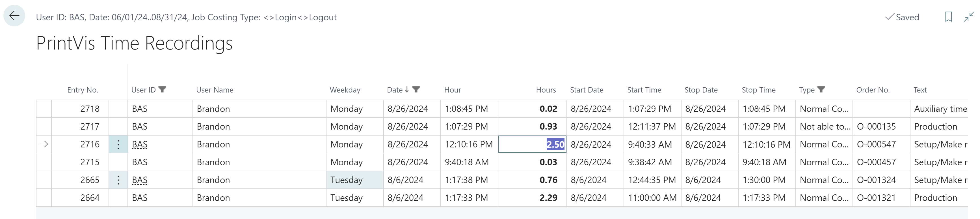Image resolution: width=980 pixels, height=219 pixels.
Task: Click stop time 1:30:00 PM
Action: pyautogui.click(x=764, y=180)
